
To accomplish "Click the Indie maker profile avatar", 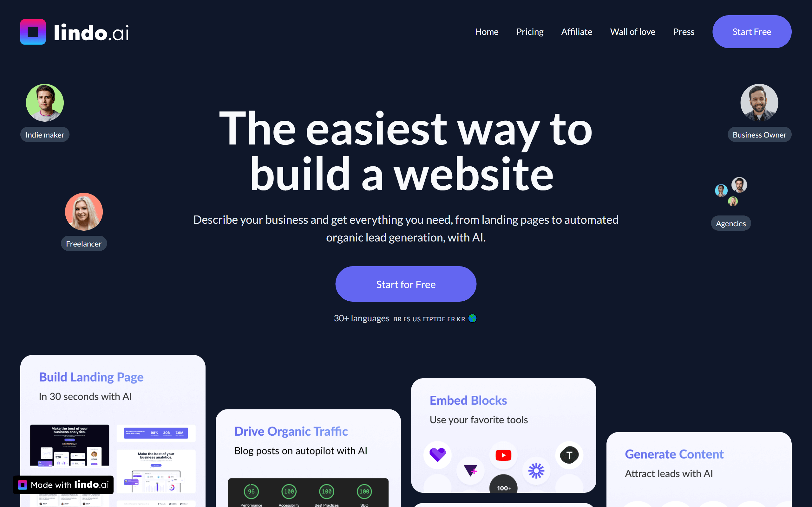I will point(44,102).
